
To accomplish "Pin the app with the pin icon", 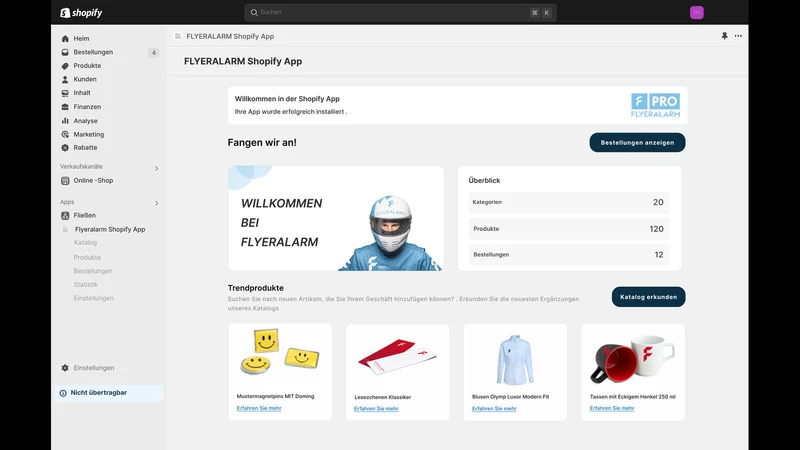I will click(724, 36).
